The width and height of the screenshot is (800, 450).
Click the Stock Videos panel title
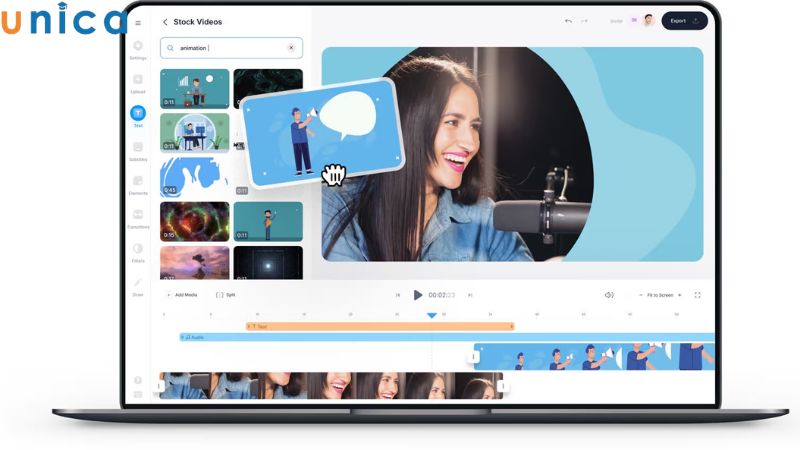tap(197, 22)
